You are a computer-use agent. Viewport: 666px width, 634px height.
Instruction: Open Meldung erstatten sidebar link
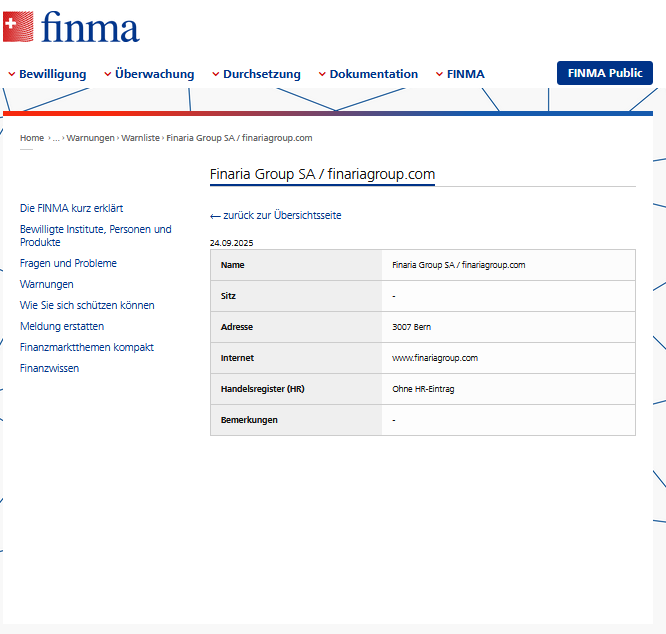click(x=62, y=326)
